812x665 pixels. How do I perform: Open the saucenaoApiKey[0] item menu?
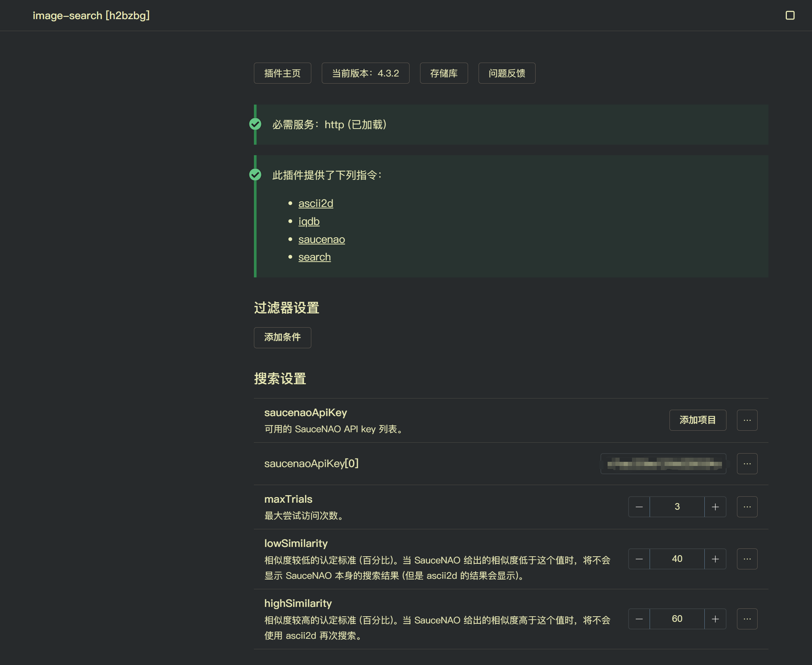(x=746, y=463)
